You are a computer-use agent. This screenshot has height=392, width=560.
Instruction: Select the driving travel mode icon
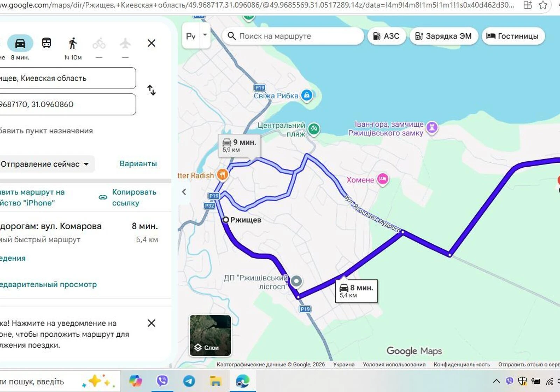point(20,43)
